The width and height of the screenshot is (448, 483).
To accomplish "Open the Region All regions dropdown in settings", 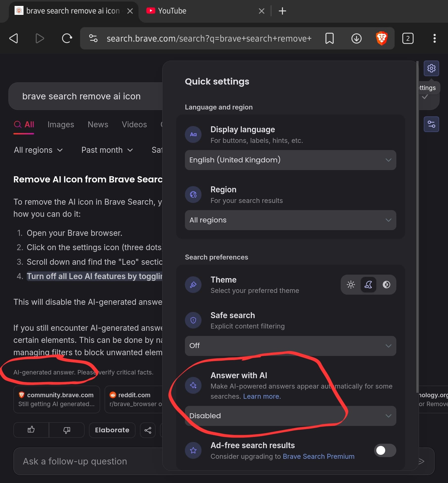I will pyautogui.click(x=290, y=220).
